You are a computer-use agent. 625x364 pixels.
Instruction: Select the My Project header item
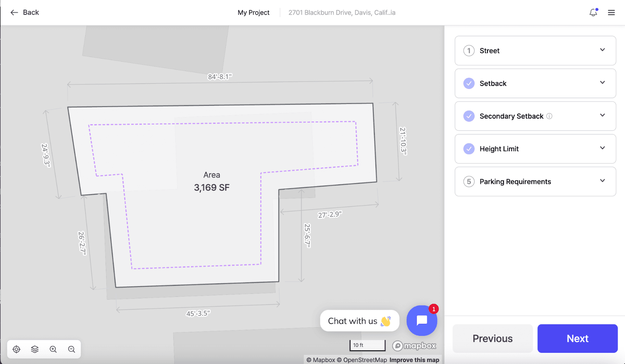tap(254, 12)
